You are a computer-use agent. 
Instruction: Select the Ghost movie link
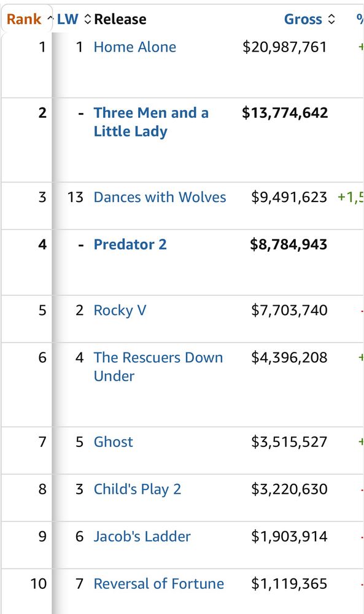(114, 441)
